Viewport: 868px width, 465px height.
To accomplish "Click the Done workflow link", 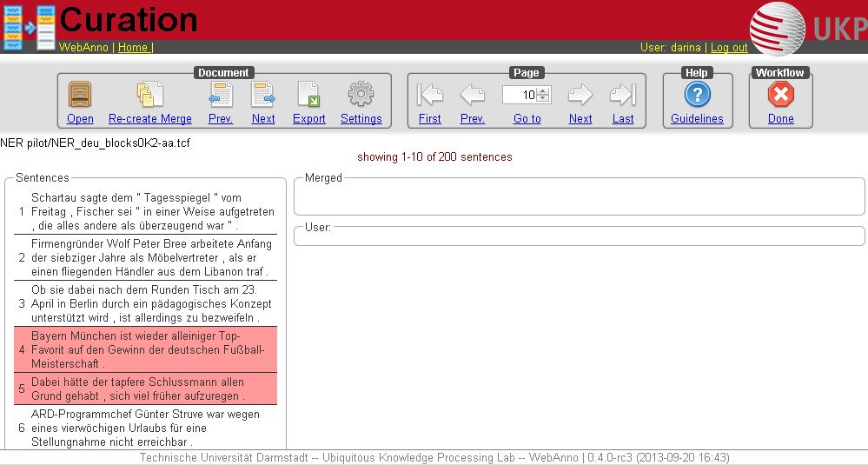I will (780, 118).
